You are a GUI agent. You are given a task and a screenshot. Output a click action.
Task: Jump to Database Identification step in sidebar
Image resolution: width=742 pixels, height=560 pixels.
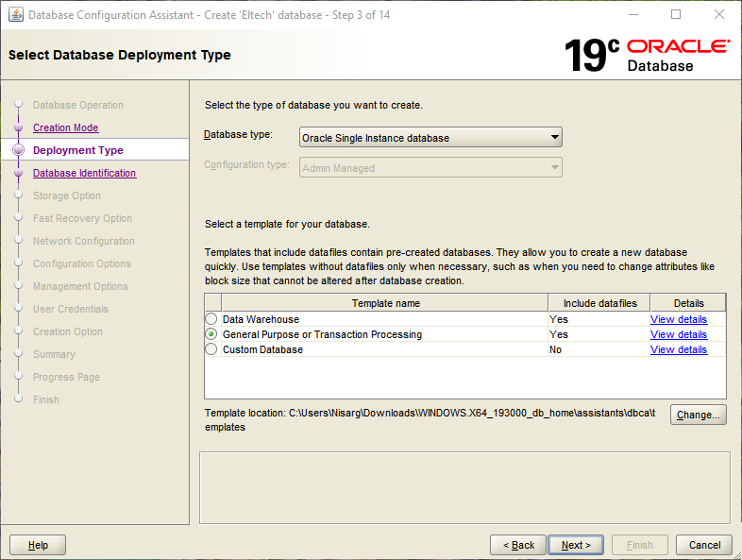(84, 173)
